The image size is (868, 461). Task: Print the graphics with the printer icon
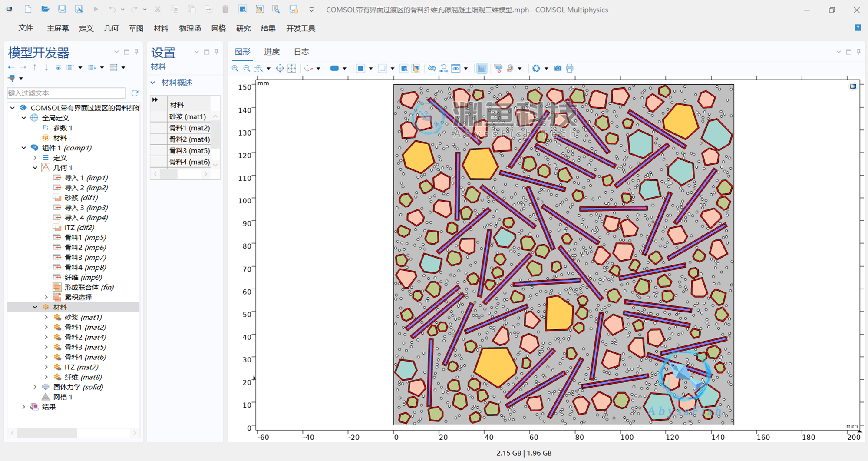click(570, 68)
